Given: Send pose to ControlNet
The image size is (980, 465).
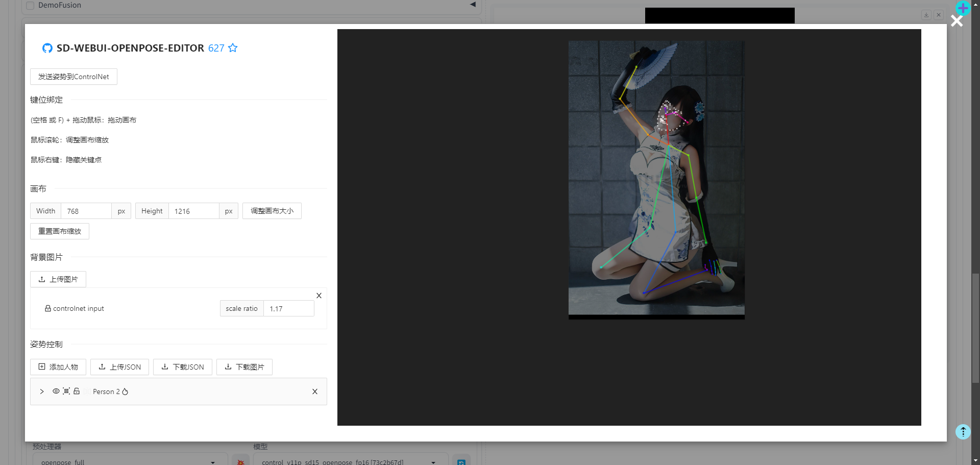Looking at the screenshot, I should point(73,77).
